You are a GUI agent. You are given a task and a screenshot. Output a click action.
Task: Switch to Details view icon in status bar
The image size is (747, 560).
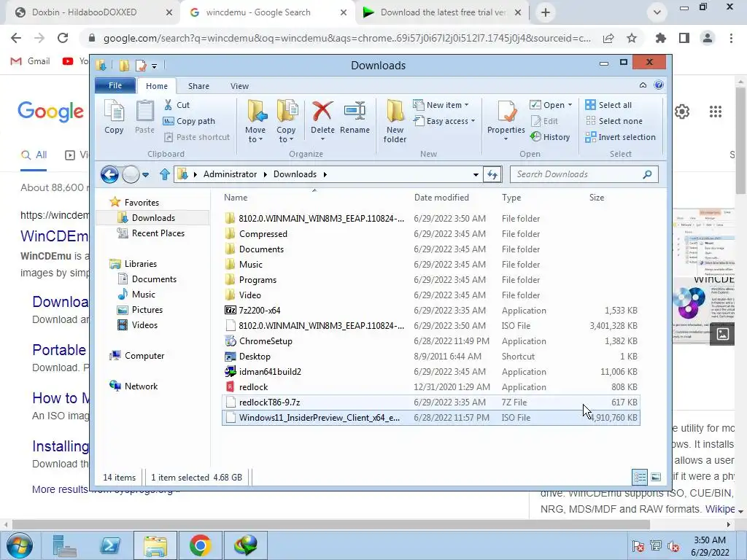(640, 477)
